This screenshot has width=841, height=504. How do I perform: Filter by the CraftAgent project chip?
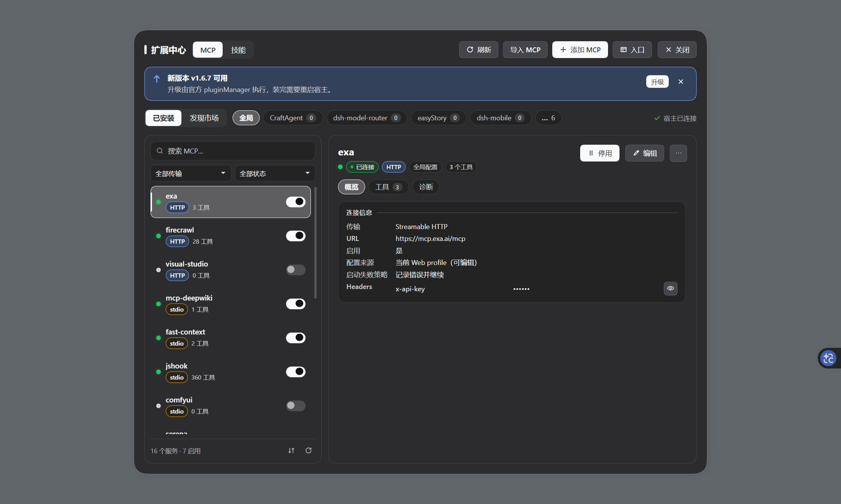[293, 118]
